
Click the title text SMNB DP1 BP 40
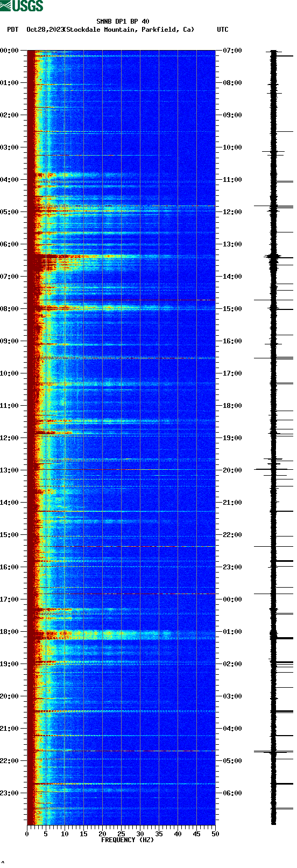coord(123,22)
